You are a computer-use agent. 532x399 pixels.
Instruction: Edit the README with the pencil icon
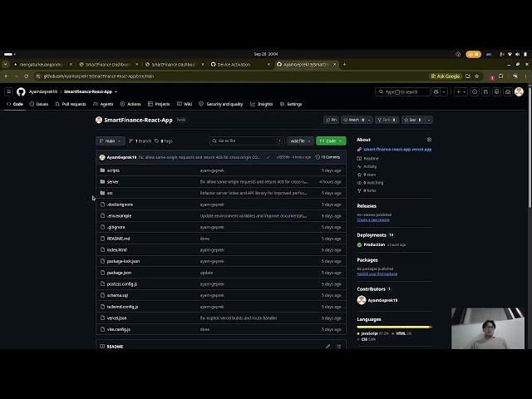tap(328, 346)
